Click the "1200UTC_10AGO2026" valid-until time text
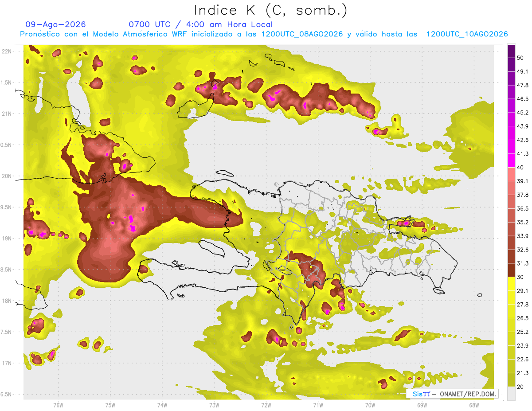The image size is (532, 411). coord(467,34)
